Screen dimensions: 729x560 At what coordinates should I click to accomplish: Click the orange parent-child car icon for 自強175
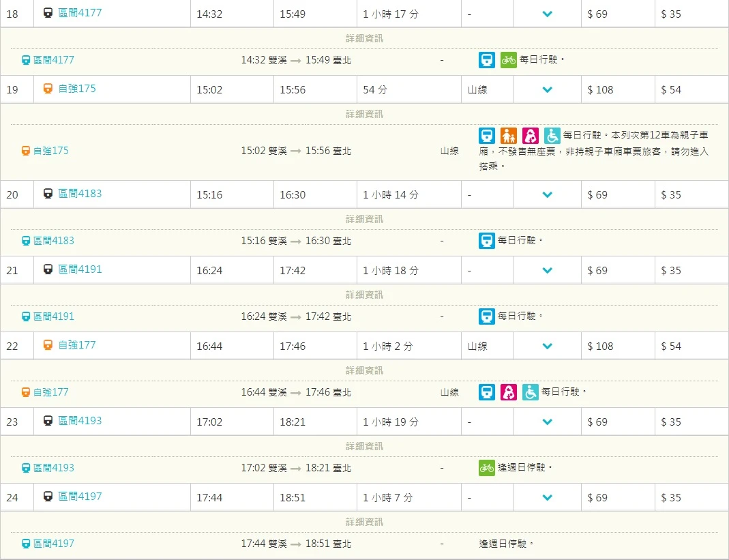click(x=508, y=136)
